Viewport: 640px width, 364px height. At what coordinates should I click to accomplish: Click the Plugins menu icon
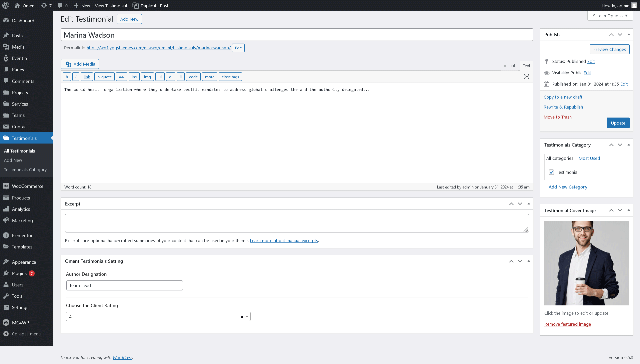coord(6,273)
